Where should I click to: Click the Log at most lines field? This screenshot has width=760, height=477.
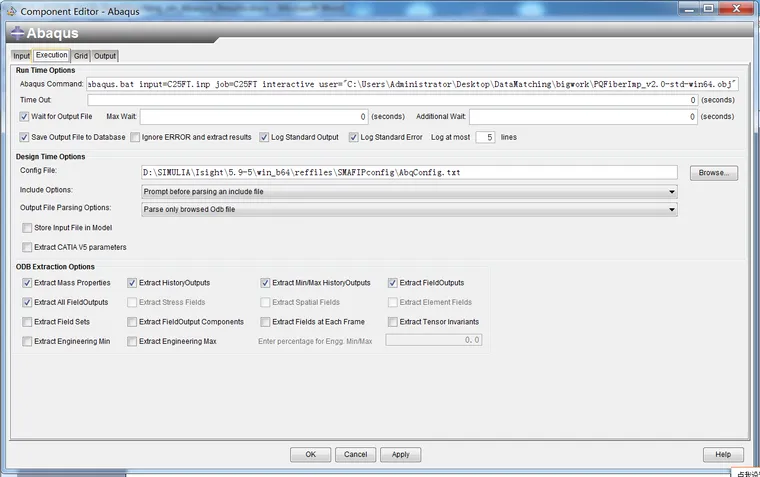click(x=485, y=138)
